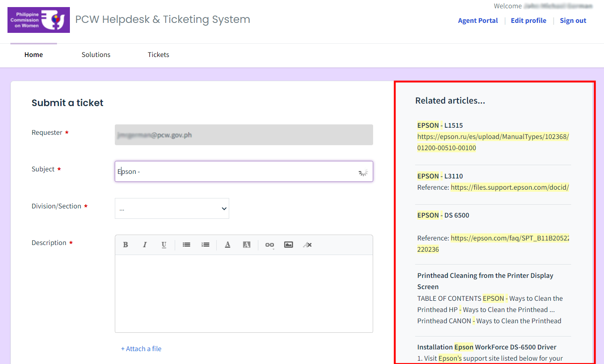Open Installation Epson WorkForce DS-6500 Driver article
The image size is (604, 364).
[x=487, y=347]
